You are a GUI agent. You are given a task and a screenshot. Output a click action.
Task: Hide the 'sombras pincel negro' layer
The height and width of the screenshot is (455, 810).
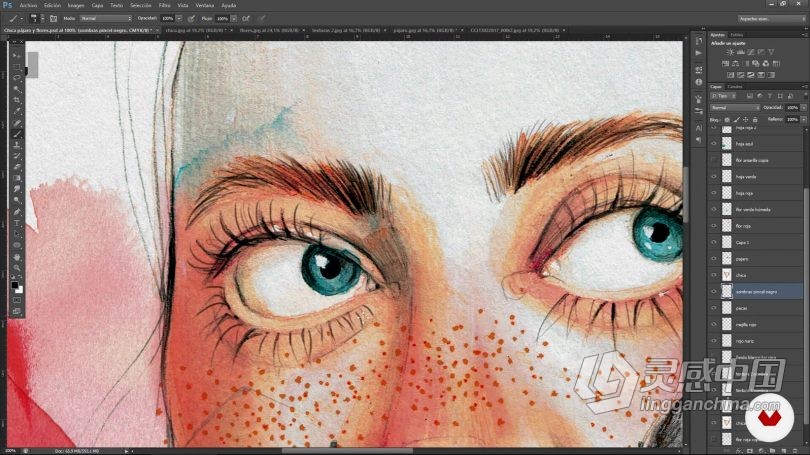[x=714, y=291]
